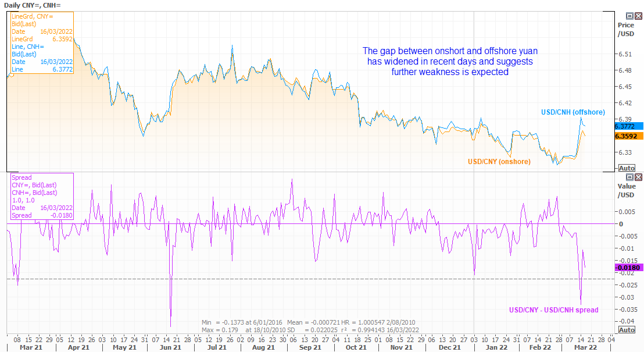Click the Mar 22 month on time axis
The image size is (644, 352).
tap(586, 347)
